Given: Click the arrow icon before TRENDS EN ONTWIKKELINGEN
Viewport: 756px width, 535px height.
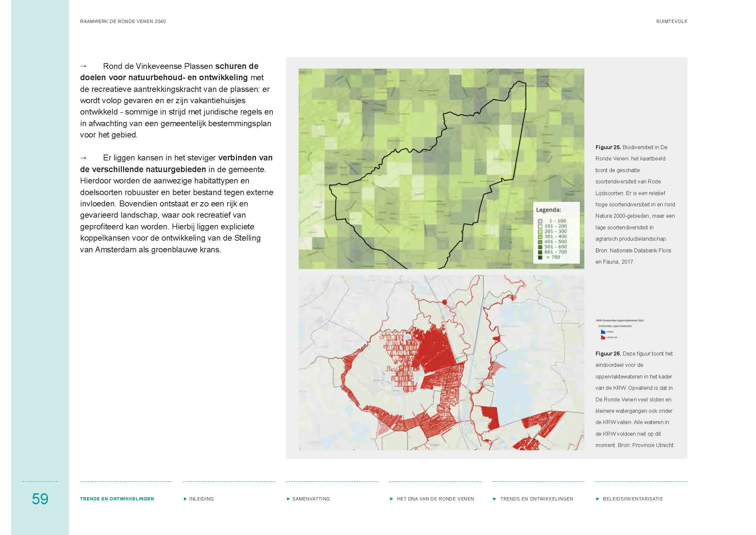Looking at the screenshot, I should coord(495,499).
